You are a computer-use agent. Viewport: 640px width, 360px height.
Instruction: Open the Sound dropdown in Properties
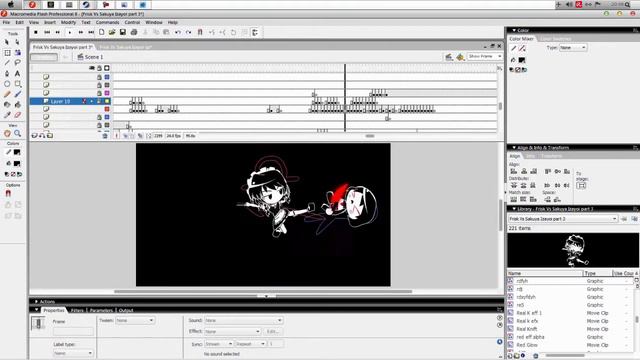click(x=244, y=320)
